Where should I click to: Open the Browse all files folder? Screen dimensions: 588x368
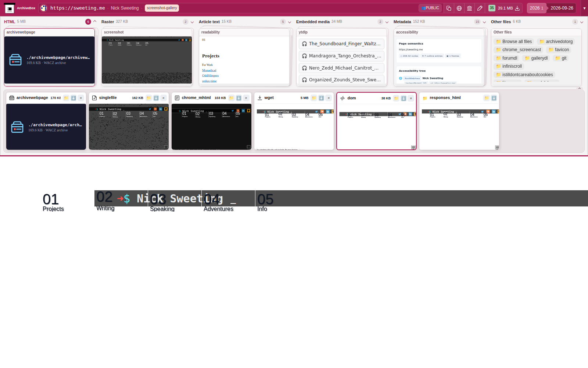coord(514,42)
